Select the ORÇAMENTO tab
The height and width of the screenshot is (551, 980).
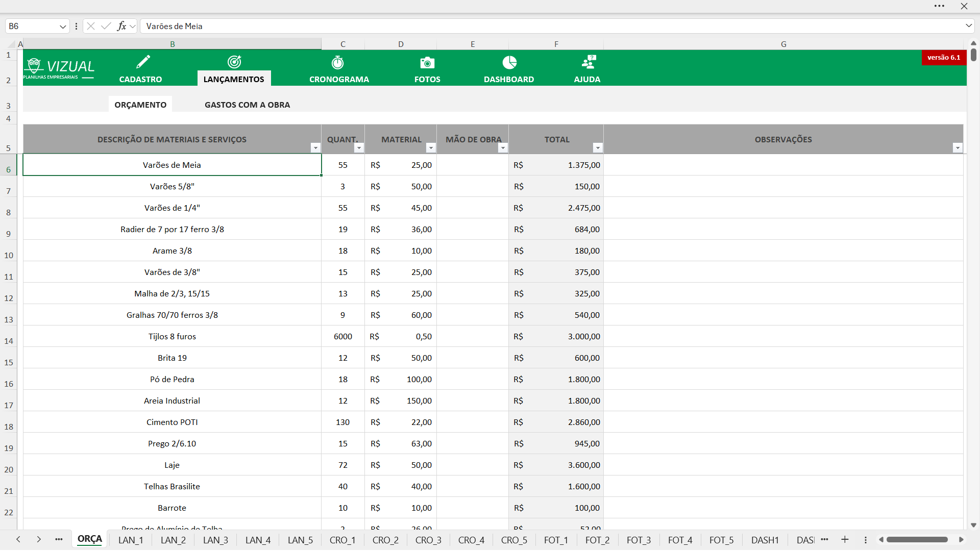(140, 105)
